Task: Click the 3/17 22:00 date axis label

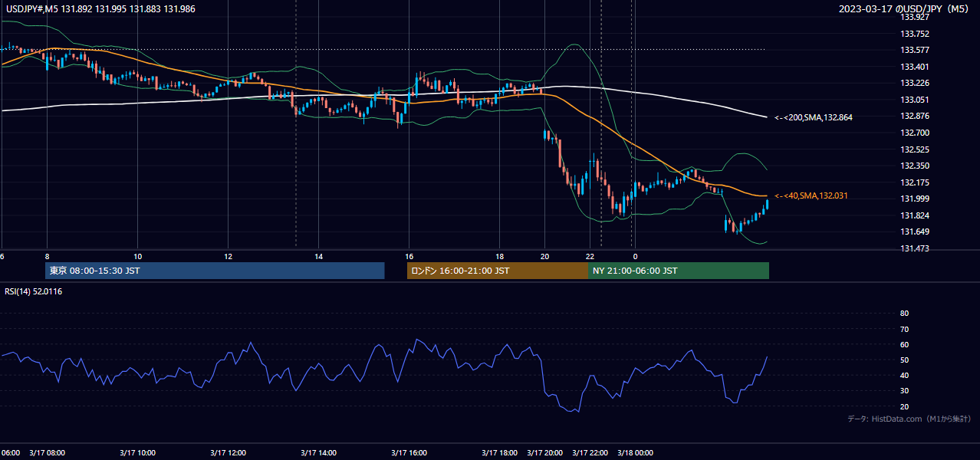Action: pyautogui.click(x=590, y=453)
